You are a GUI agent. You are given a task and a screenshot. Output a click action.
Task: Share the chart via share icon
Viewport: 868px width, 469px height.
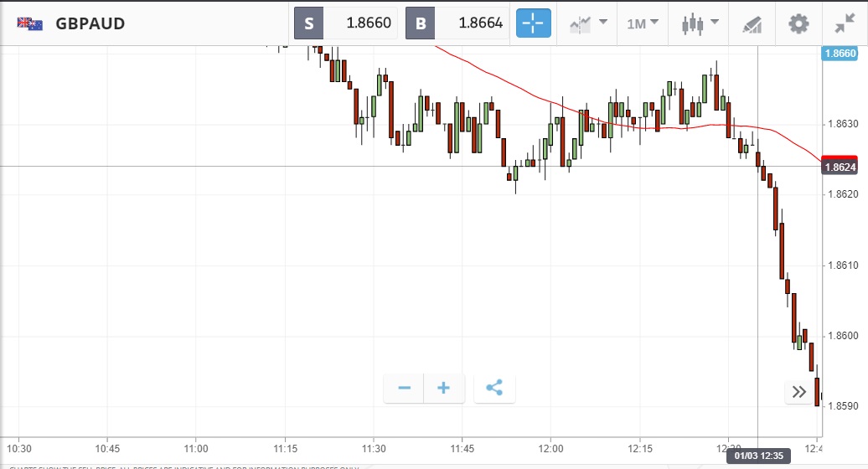pos(494,388)
